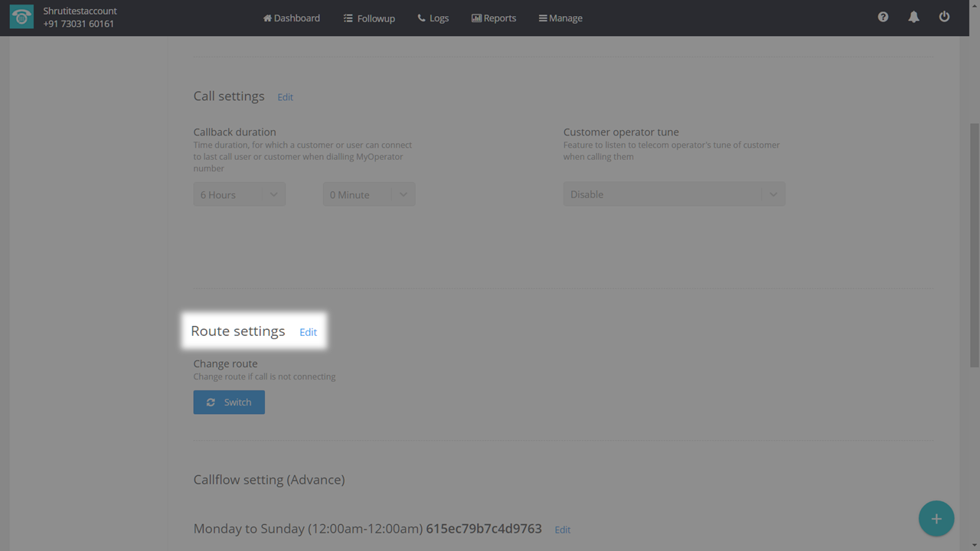Click Edit beside Route settings
This screenshot has width=980, height=551.
pos(308,332)
